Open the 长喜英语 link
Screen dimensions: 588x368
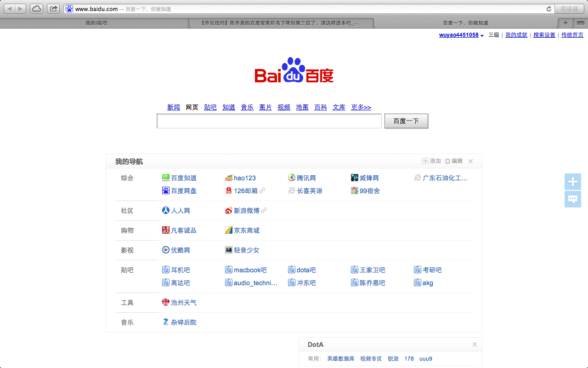click(x=310, y=190)
